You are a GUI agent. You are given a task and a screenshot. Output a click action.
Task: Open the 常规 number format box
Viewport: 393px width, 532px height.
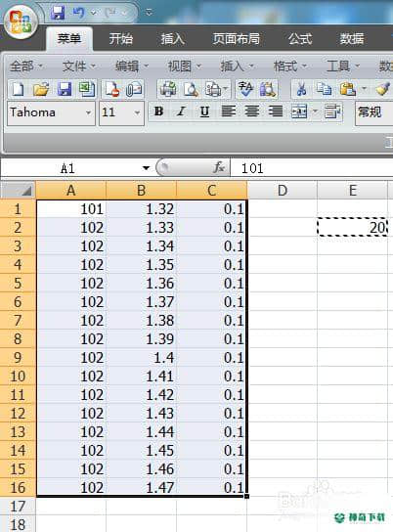coord(374,113)
